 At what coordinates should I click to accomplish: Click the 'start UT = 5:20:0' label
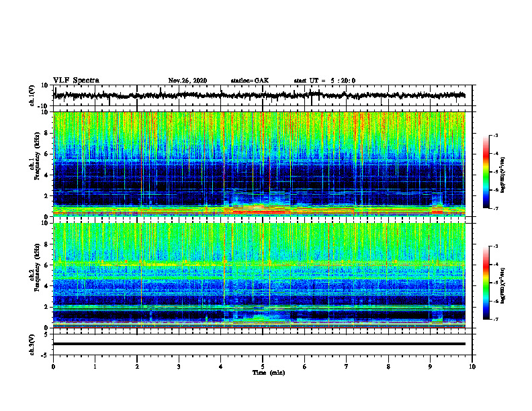[x=324, y=81]
